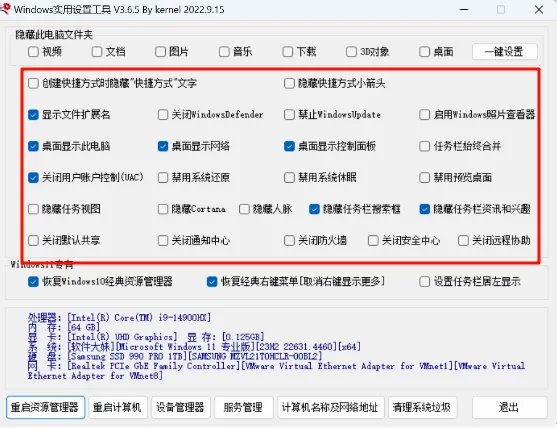Uncheck 显示文件扩展名
Screen dimensions: 557x428
33,115
